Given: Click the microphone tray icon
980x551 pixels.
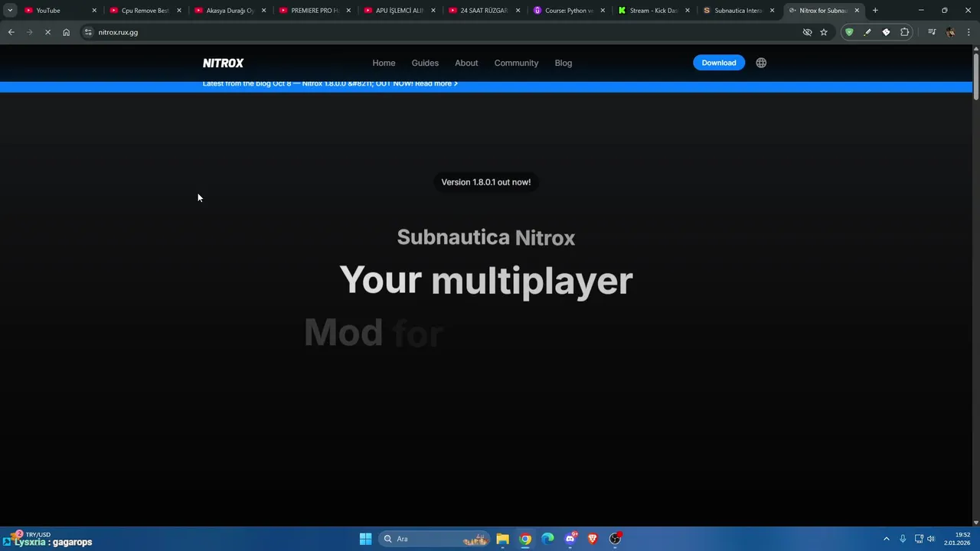Looking at the screenshot, I should 903,539.
